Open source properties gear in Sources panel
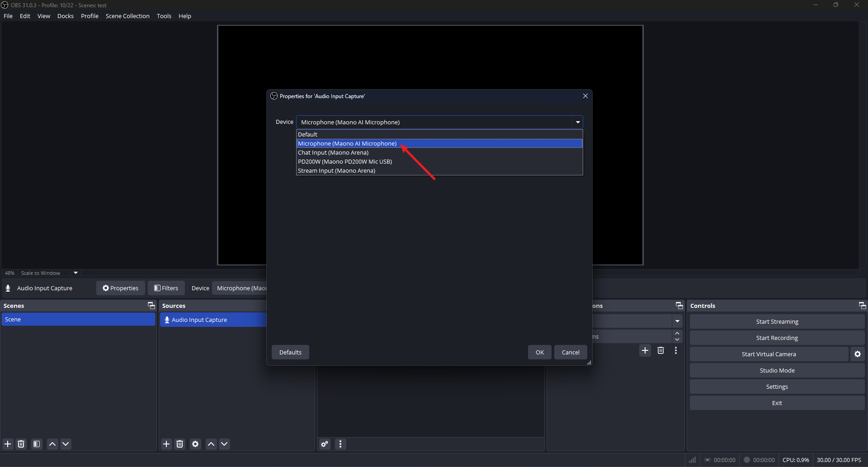The width and height of the screenshot is (868, 467). pyautogui.click(x=195, y=444)
